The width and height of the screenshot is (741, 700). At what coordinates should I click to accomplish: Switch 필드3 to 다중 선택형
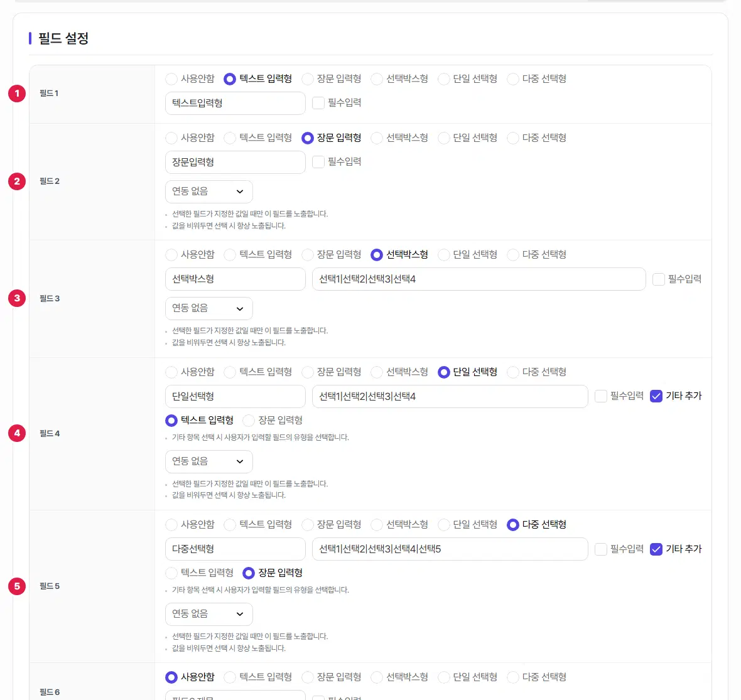tap(513, 255)
